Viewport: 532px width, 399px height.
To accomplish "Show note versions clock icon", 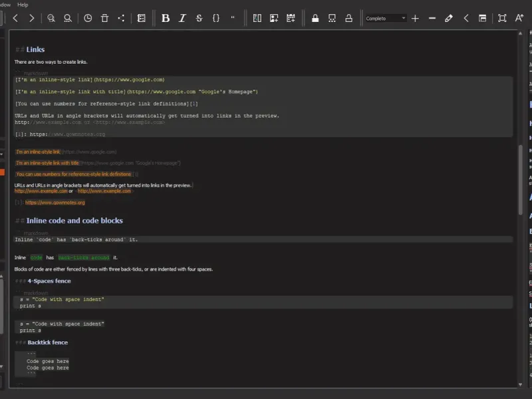I will pyautogui.click(x=88, y=18).
